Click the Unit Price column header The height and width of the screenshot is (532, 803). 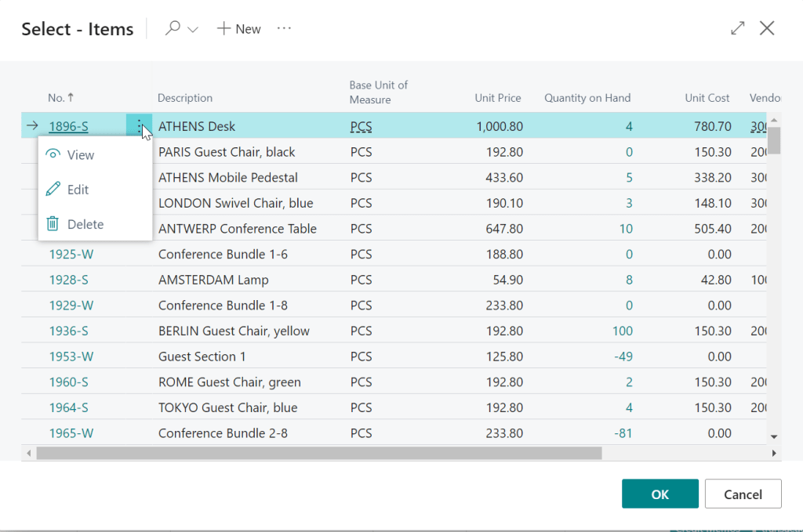point(497,98)
